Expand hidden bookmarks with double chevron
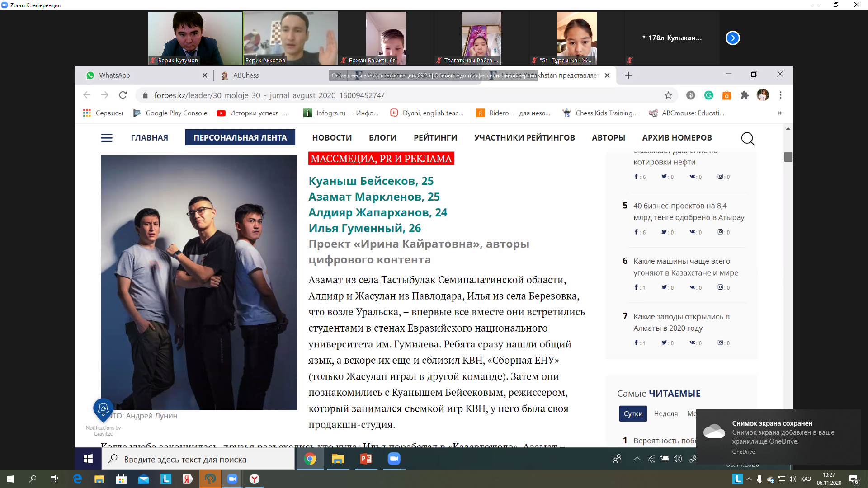868x488 pixels. point(780,113)
